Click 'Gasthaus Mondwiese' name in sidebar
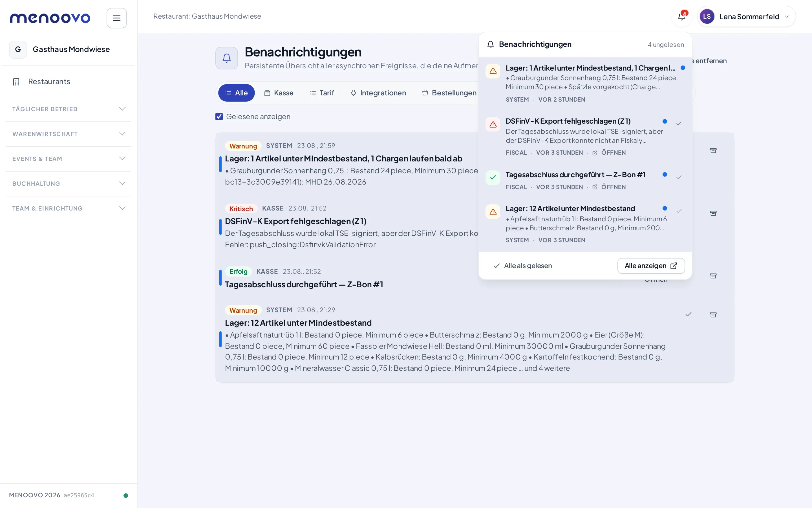This screenshot has width=812, height=508. click(x=71, y=49)
